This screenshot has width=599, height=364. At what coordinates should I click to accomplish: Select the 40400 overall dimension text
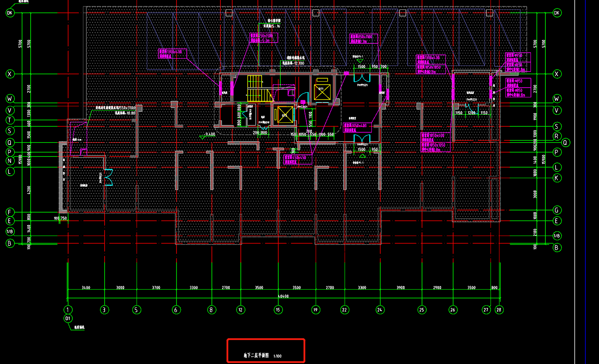coord(283,296)
